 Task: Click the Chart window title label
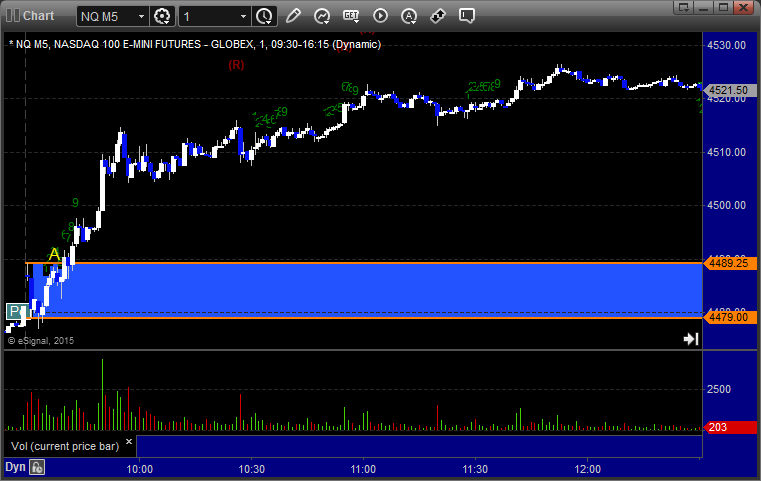(38, 16)
